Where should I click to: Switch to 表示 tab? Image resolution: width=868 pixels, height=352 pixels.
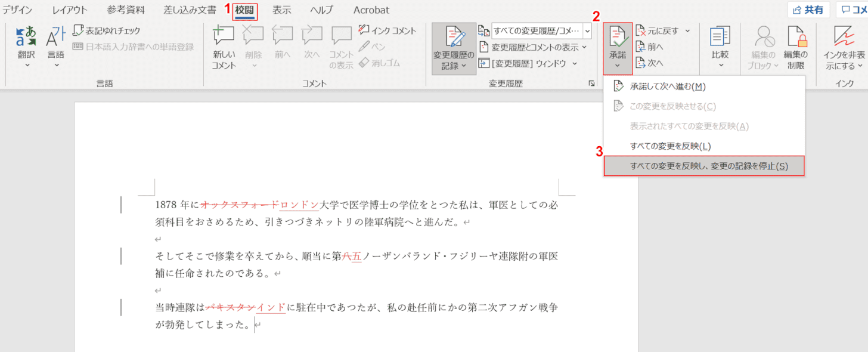point(282,10)
